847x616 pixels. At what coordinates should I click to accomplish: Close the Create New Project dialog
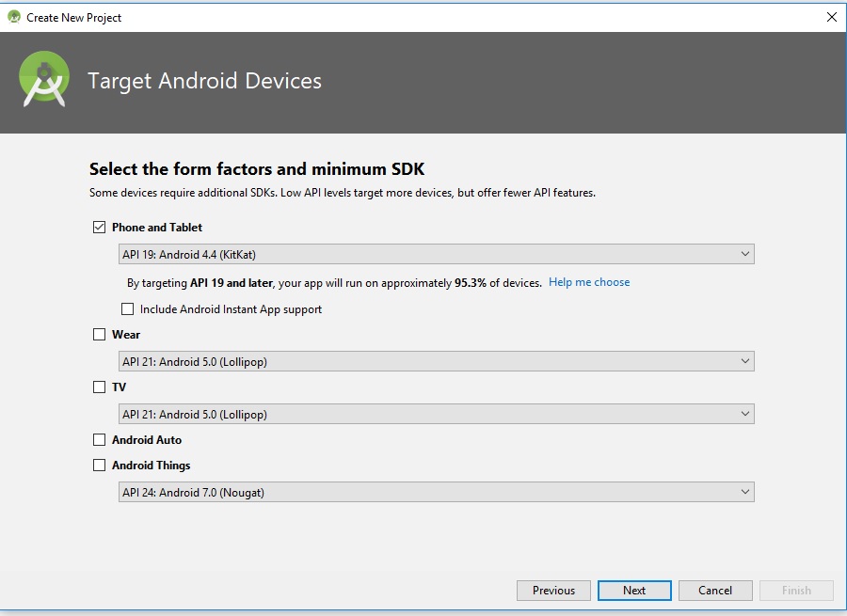coord(832,17)
